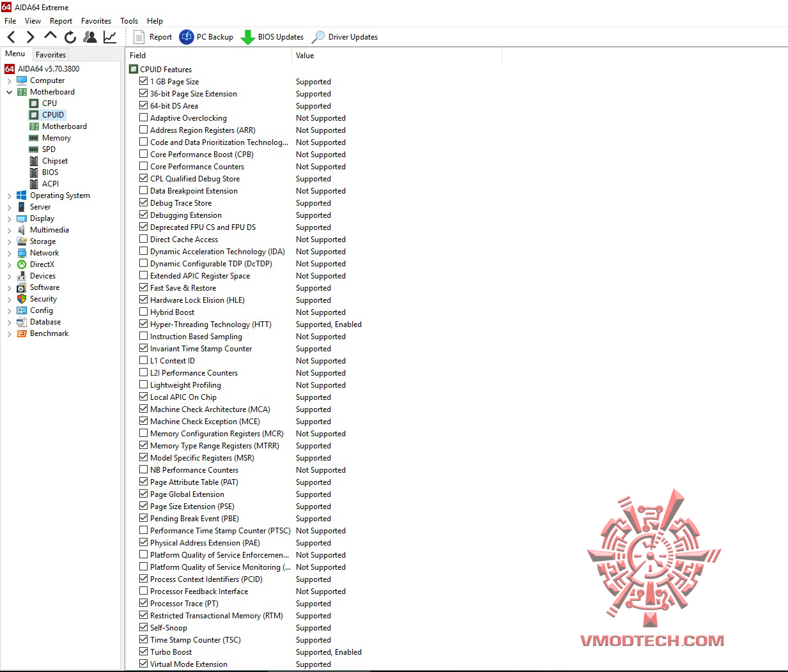
Task: Select the DirectX category
Action: [x=42, y=264]
